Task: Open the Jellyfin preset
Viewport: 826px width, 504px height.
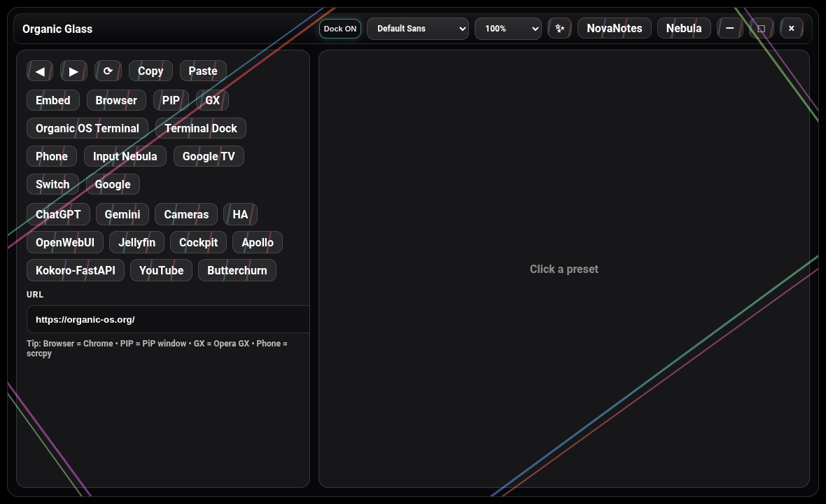Action: (136, 242)
